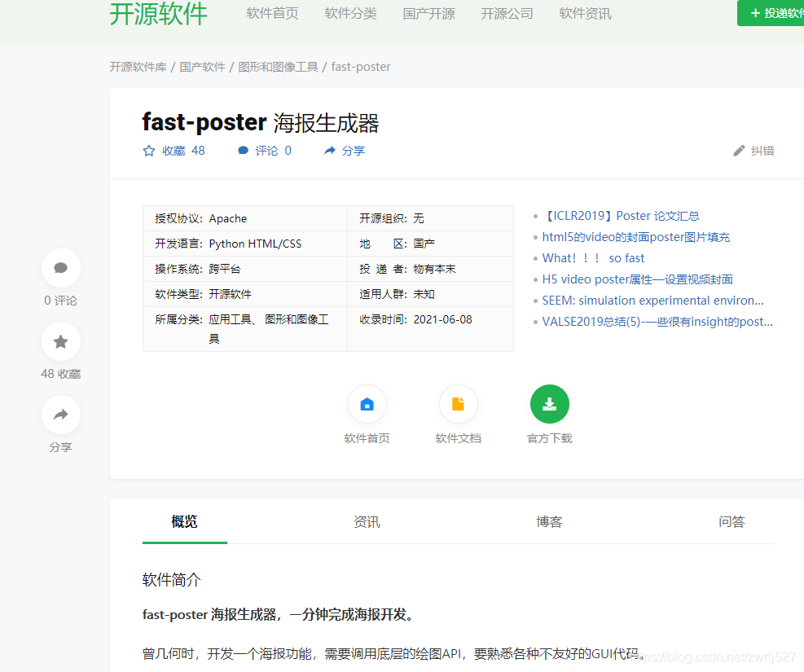Open 开源公司 in top navigation
This screenshot has width=804, height=672.
pos(507,13)
